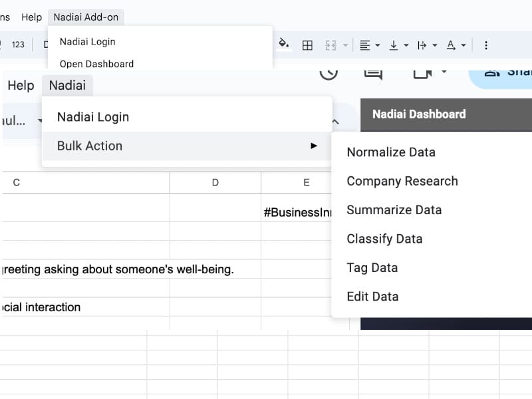Click the fill color paint bucket icon
This screenshot has height=399, width=532.
pos(284,44)
